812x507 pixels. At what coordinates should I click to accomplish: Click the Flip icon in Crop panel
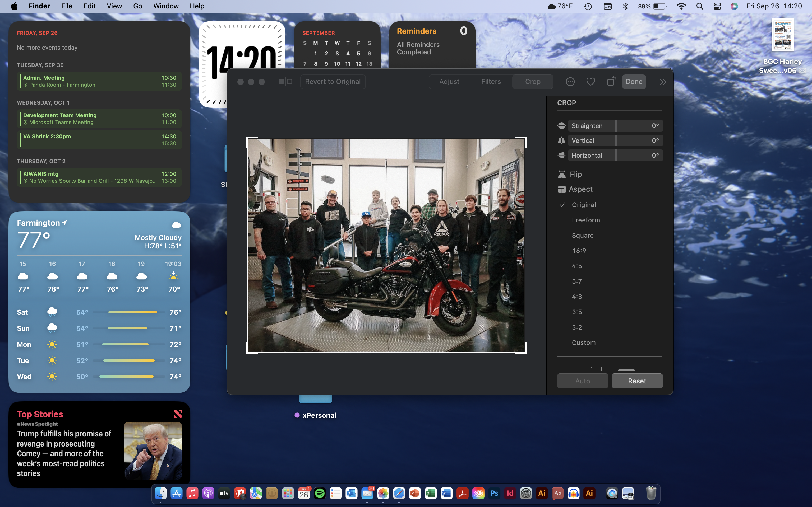(562, 174)
